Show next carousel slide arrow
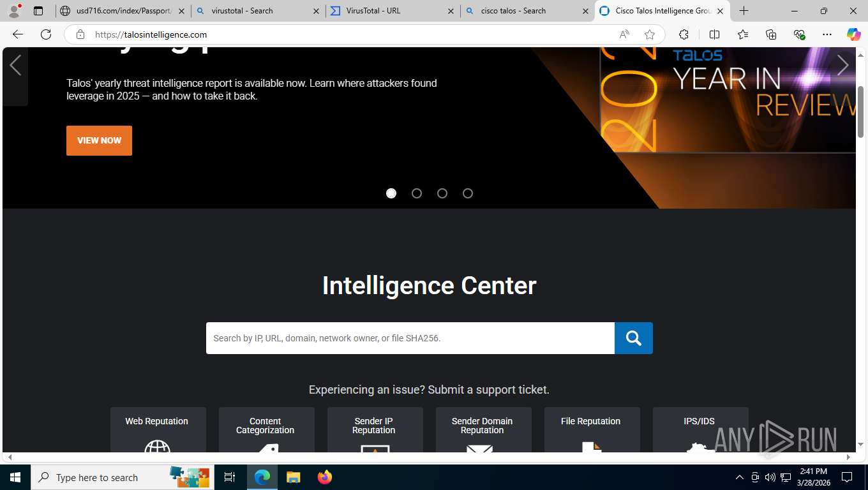Image resolution: width=868 pixels, height=490 pixels. pyautogui.click(x=842, y=64)
